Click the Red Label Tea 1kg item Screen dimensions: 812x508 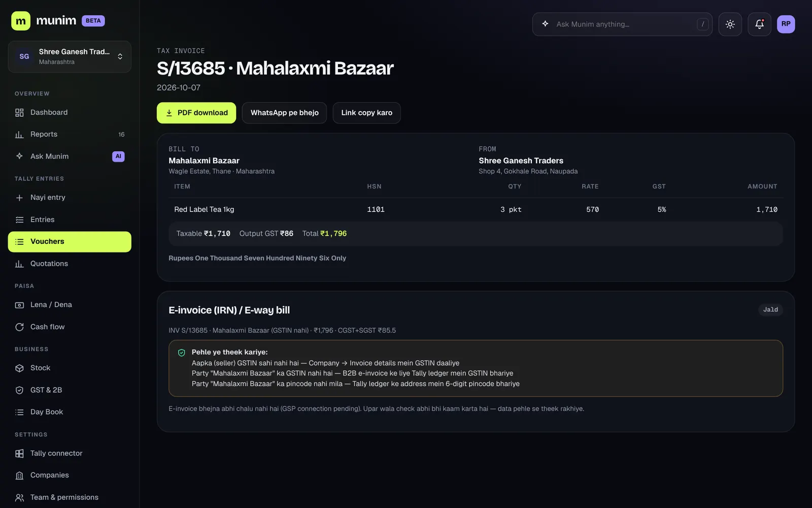(204, 209)
